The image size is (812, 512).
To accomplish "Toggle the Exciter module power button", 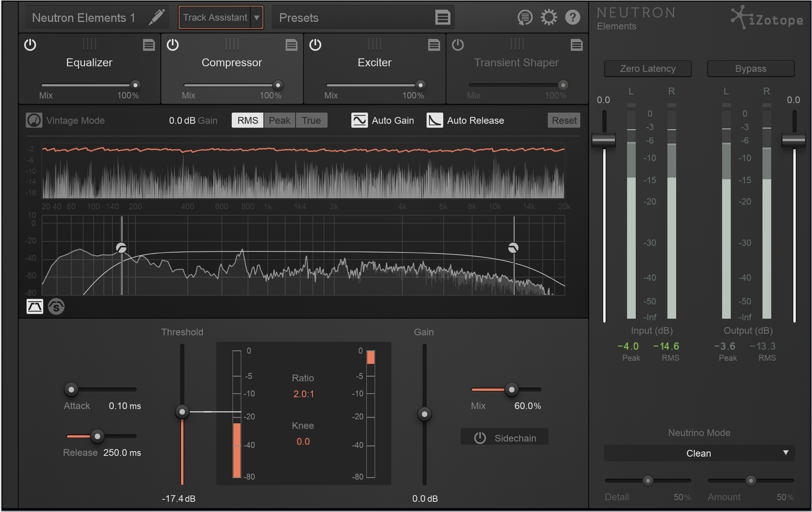I will [x=315, y=45].
